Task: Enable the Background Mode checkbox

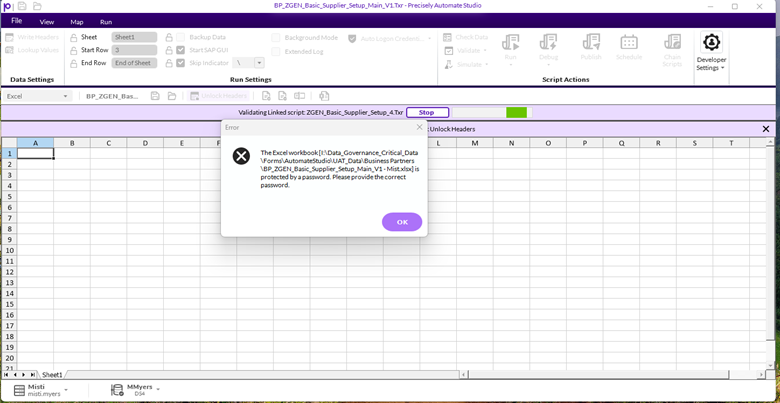Action: click(x=276, y=38)
